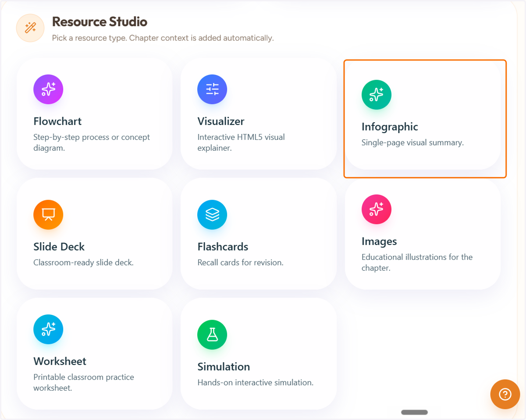
Task: Choose the Flashcards card title
Action: click(x=223, y=247)
